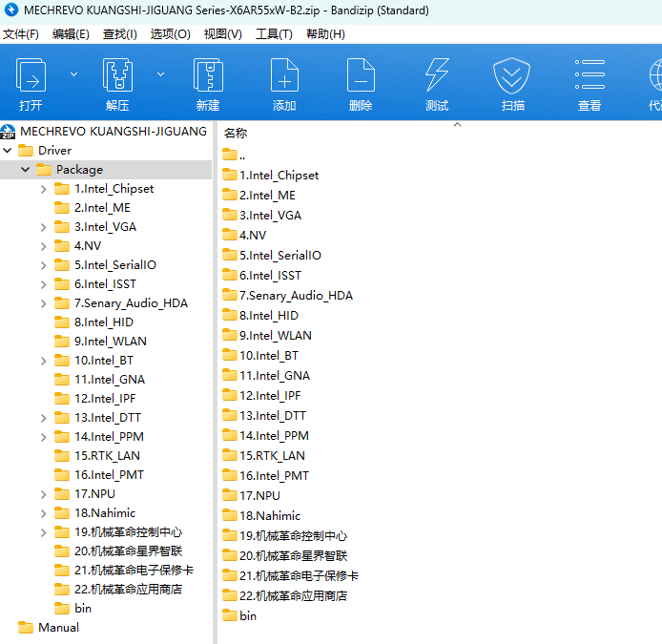Image resolution: width=662 pixels, height=644 pixels.
Task: Click the Scan (扫描) shield icon
Action: click(x=511, y=75)
